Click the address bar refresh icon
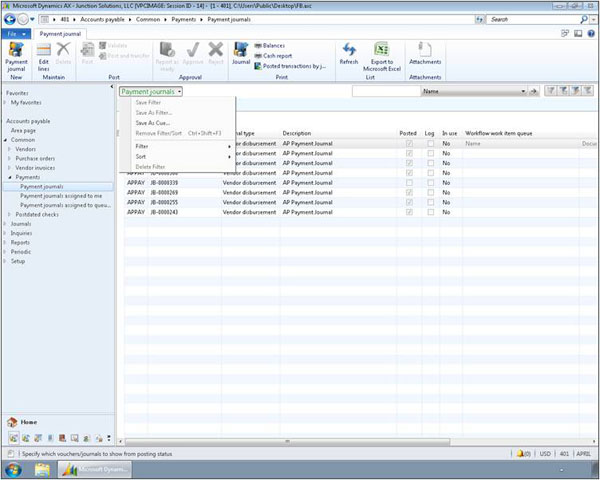This screenshot has height=480, width=600. point(479,19)
